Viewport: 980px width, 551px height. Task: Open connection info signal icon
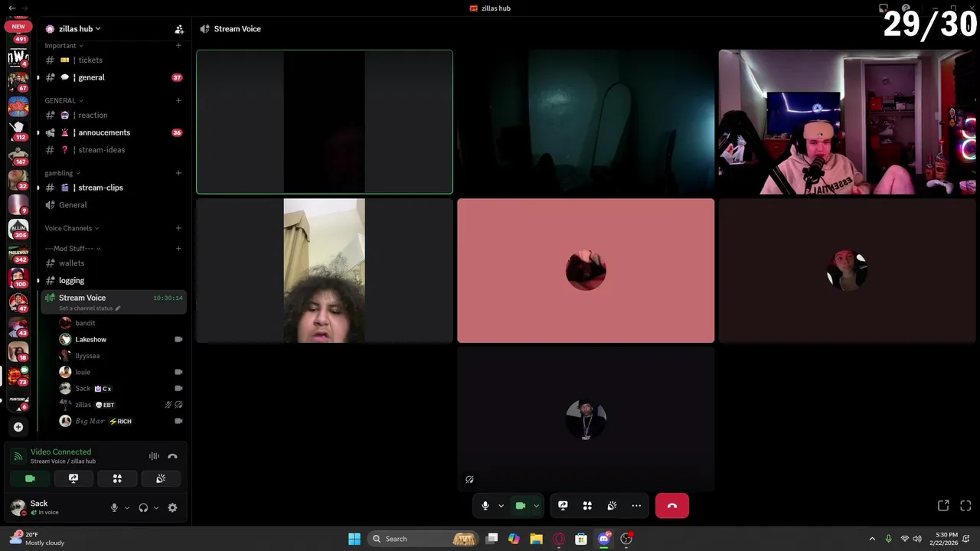[x=18, y=456]
